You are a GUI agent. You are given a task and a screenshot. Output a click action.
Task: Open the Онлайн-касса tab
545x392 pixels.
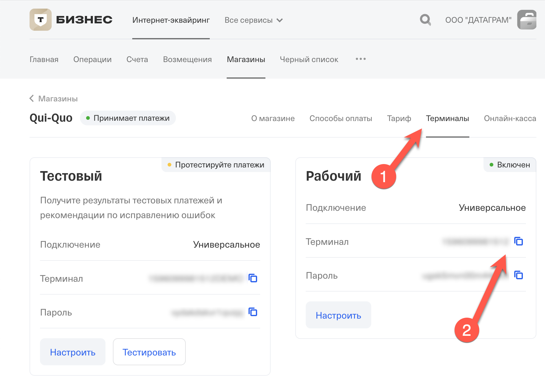pos(510,119)
